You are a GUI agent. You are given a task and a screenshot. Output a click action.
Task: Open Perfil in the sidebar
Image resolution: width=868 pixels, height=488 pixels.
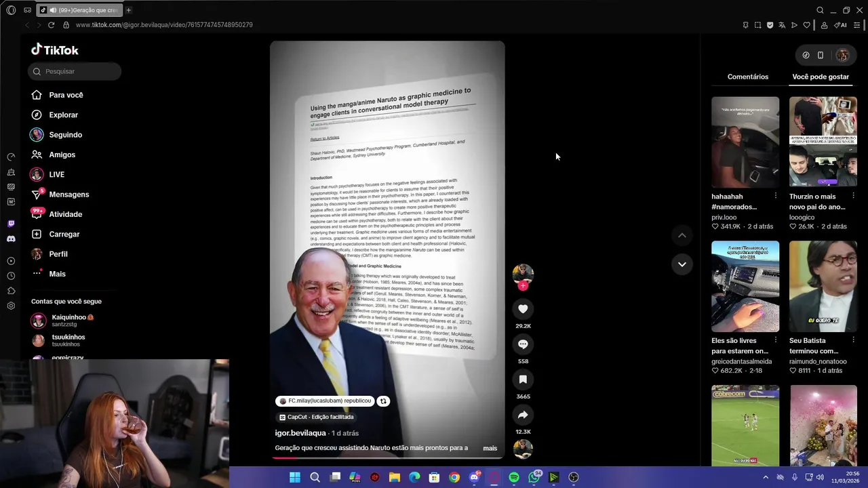point(49,254)
